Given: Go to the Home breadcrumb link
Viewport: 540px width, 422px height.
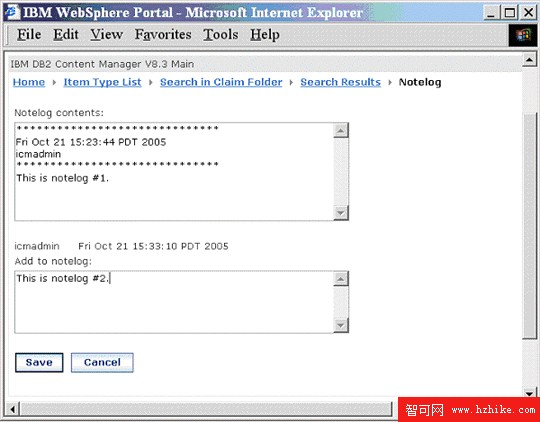Looking at the screenshot, I should tap(29, 82).
